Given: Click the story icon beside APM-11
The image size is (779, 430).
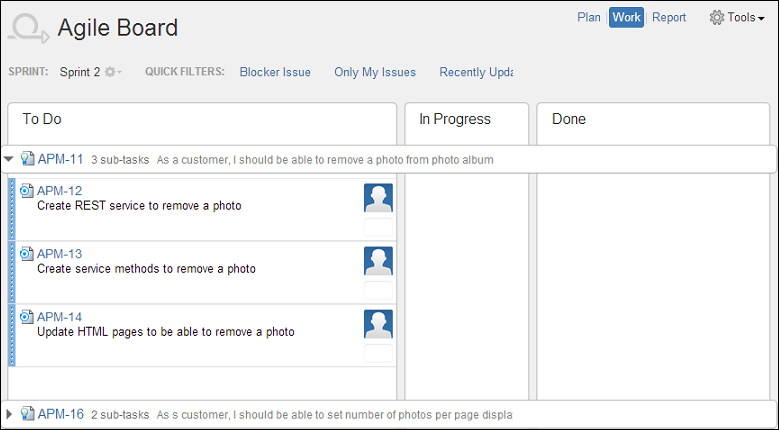Looking at the screenshot, I should [27, 159].
